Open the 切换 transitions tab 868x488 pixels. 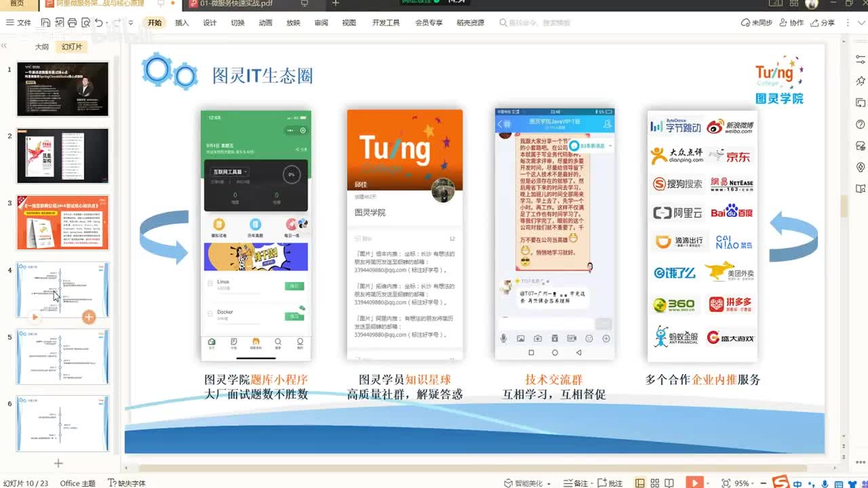[x=237, y=22]
